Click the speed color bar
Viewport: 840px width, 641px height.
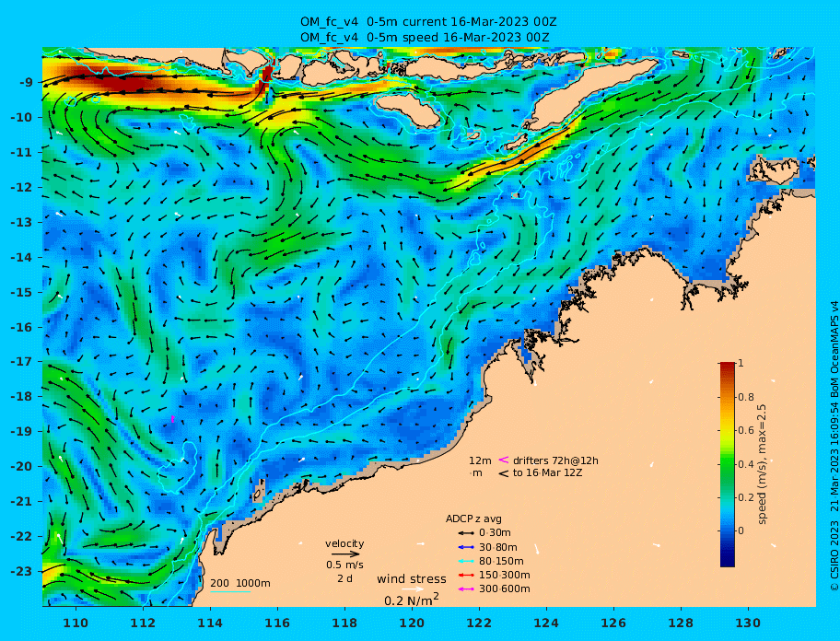728,464
